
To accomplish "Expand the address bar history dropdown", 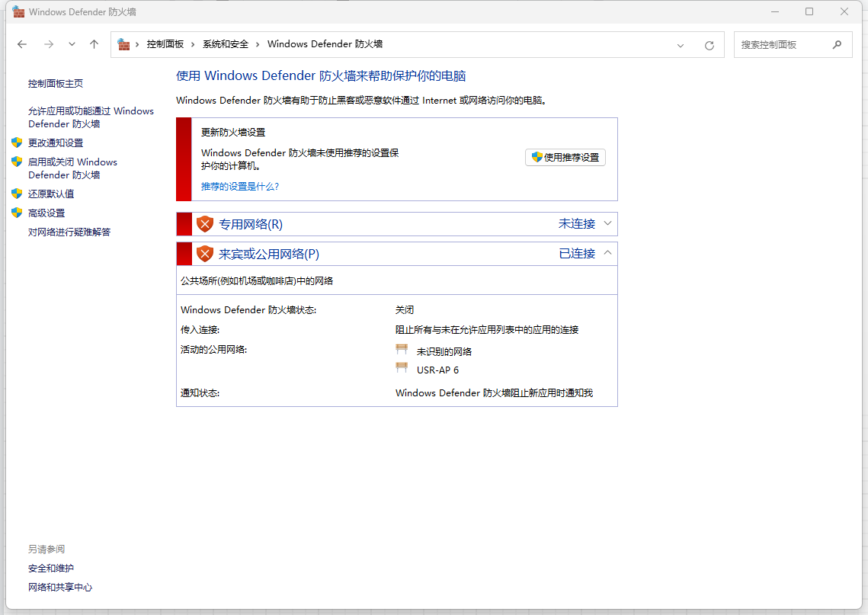I will (681, 45).
